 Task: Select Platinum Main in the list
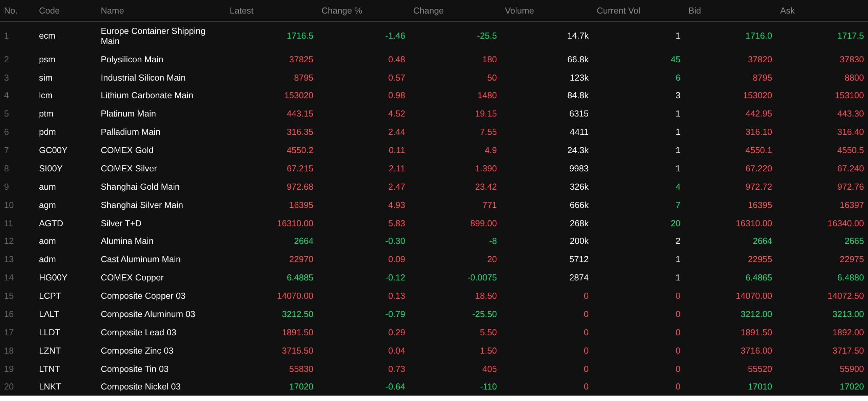(128, 114)
